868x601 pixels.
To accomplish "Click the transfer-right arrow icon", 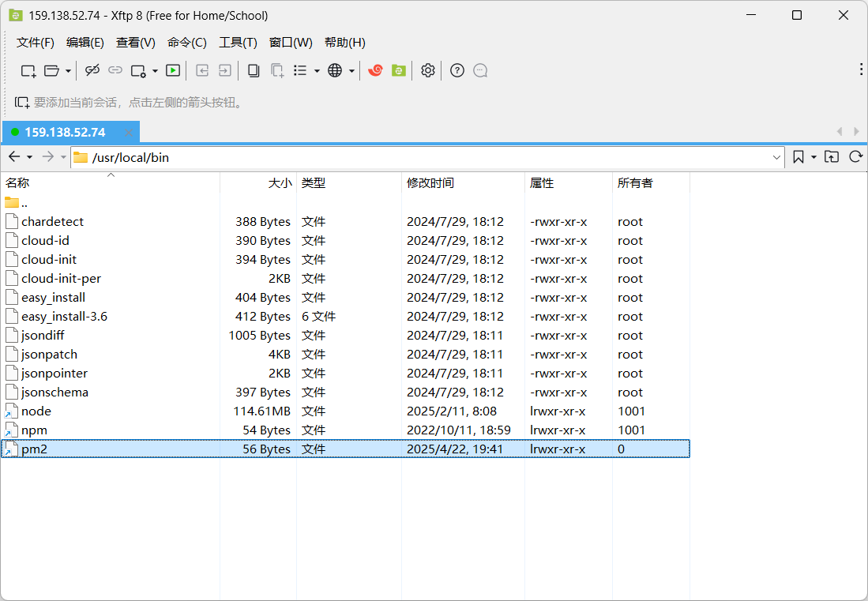I will tap(225, 70).
